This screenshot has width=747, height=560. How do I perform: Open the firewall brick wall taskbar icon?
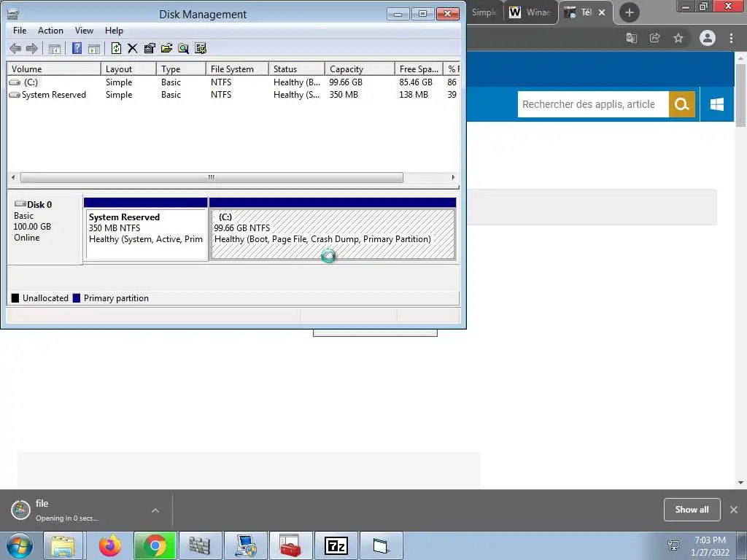pyautogui.click(x=200, y=545)
